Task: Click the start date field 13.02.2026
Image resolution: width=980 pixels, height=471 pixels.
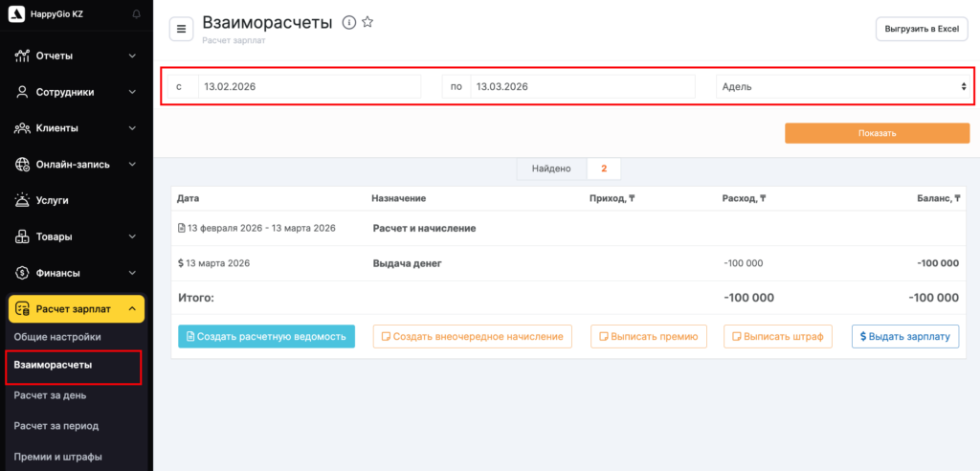Action: 308,86
